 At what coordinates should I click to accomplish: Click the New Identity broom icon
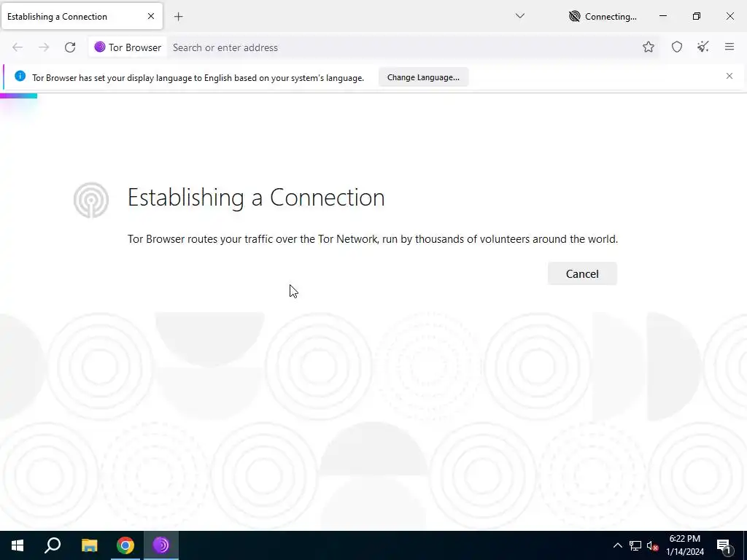pyautogui.click(x=703, y=47)
